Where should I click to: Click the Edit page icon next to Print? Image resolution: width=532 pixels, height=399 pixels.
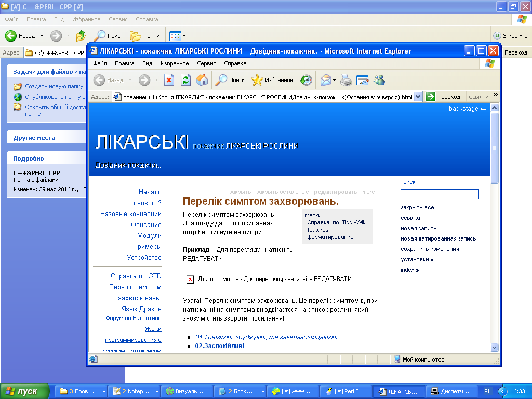tap(362, 80)
